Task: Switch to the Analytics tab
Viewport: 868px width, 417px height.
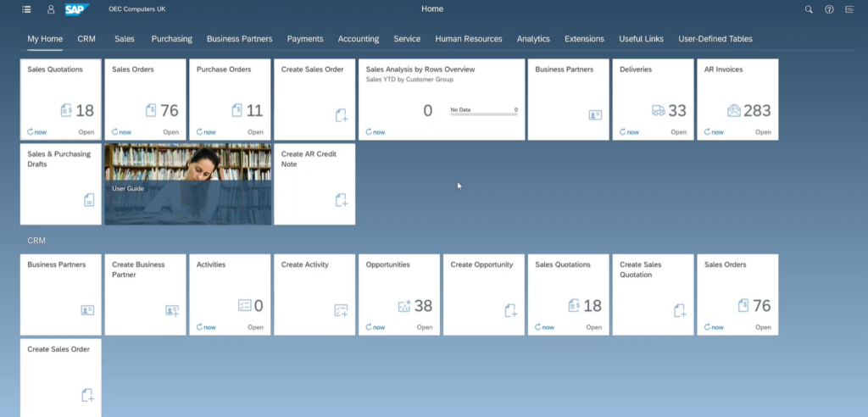Action: coord(534,39)
